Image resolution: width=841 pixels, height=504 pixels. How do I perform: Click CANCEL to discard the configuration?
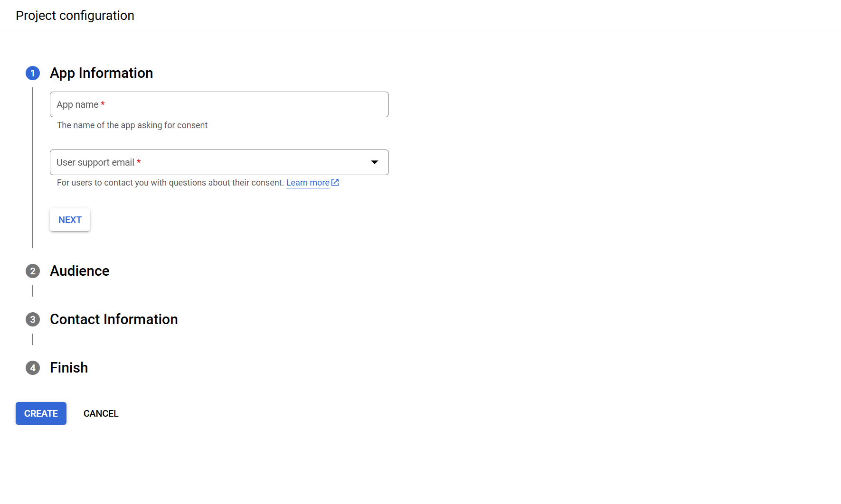click(101, 413)
